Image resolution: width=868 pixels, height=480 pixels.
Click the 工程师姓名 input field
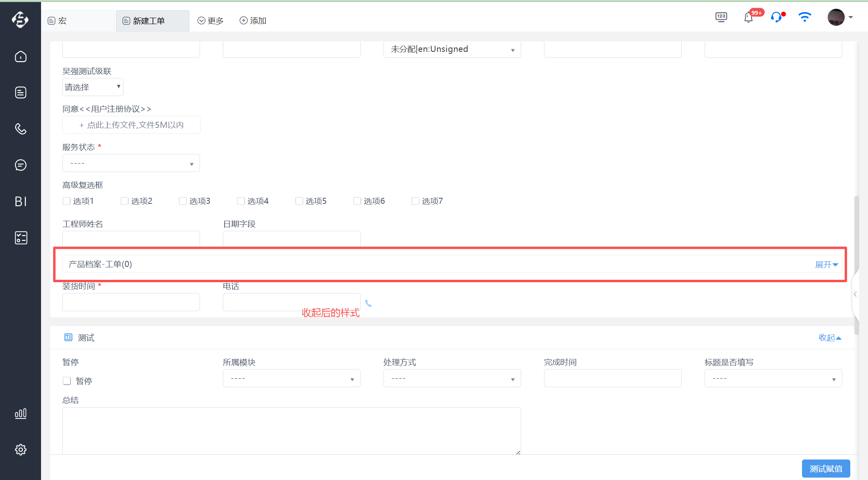click(x=131, y=239)
